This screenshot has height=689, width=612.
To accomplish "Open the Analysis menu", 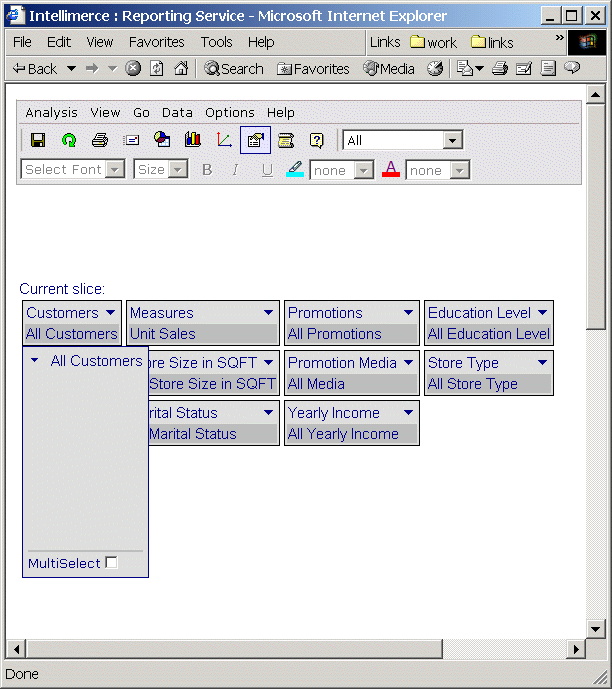I will [x=51, y=113].
